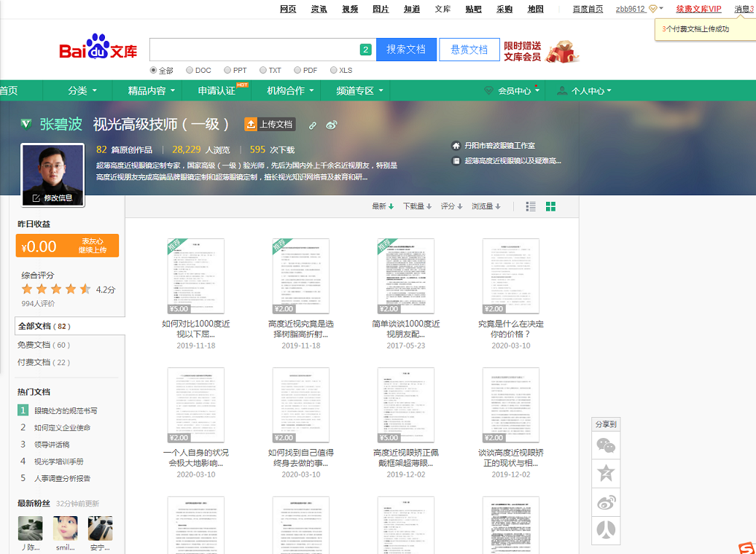Image resolution: width=756 pixels, height=554 pixels.
Task: Open the 首页 nav tab
Action: [x=9, y=90]
